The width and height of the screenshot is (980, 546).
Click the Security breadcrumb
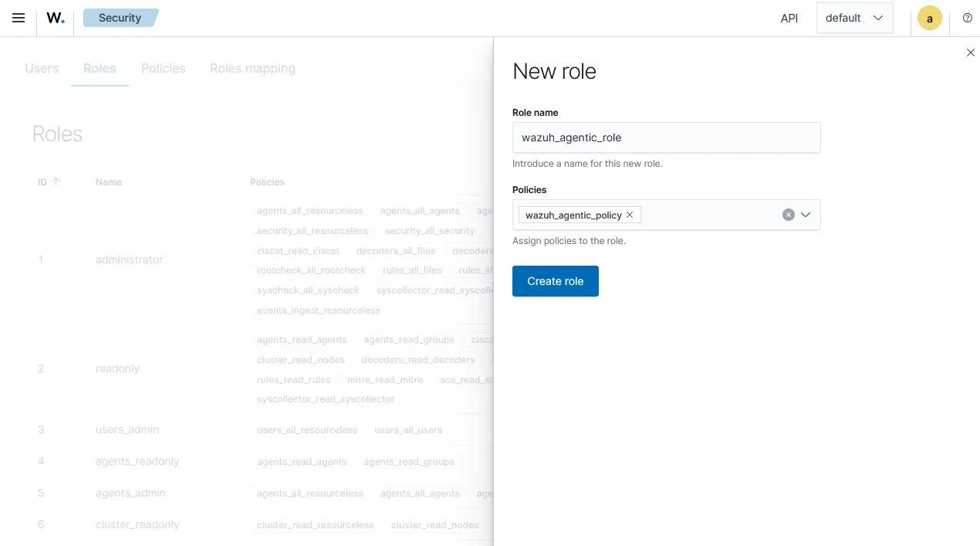[120, 18]
